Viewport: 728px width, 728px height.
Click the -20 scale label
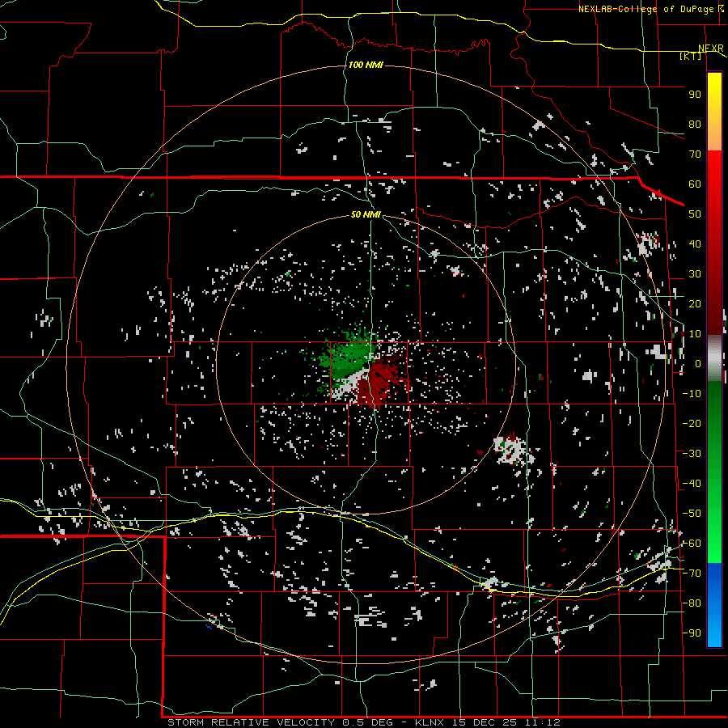(x=692, y=423)
